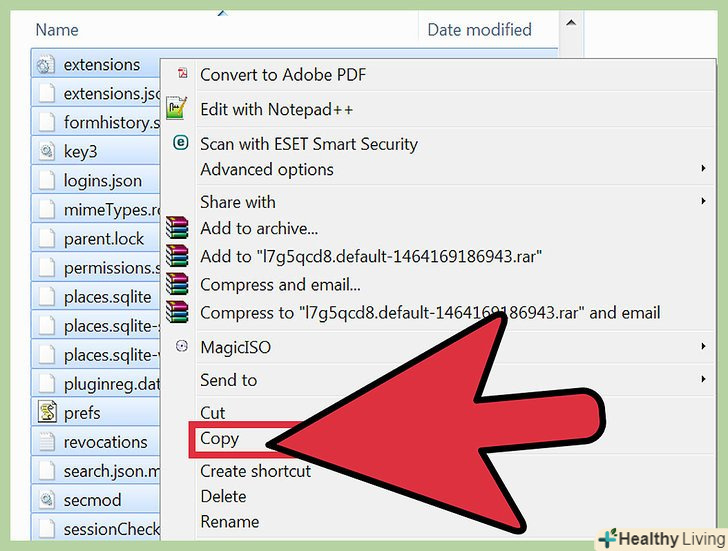Select the secmod file name

[92, 500]
